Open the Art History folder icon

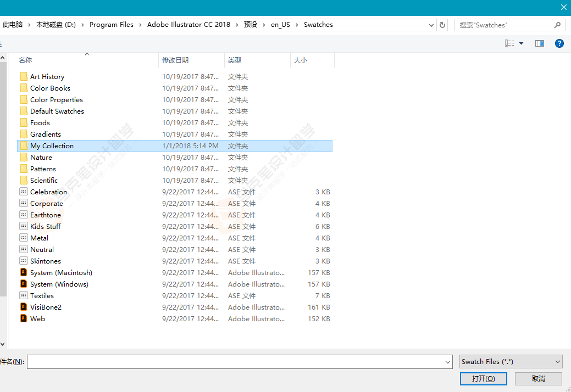(x=24, y=76)
